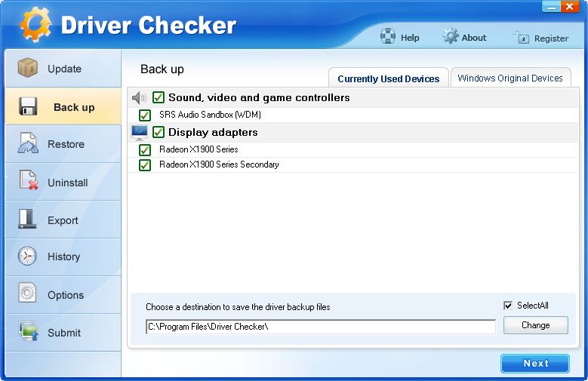The image size is (588, 381).
Task: Click the Restore icon in the sidebar
Action: tap(28, 143)
